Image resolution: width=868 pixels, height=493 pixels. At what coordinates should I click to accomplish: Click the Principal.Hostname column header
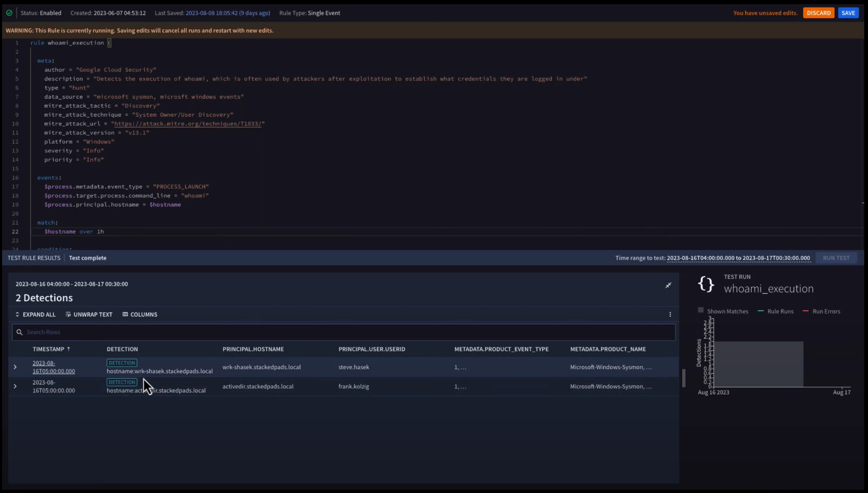(253, 349)
